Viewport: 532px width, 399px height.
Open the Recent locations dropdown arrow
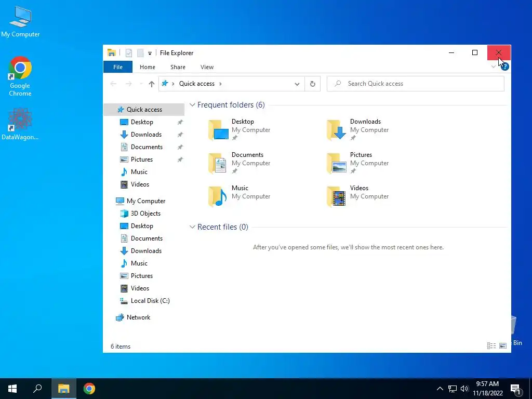click(x=141, y=84)
